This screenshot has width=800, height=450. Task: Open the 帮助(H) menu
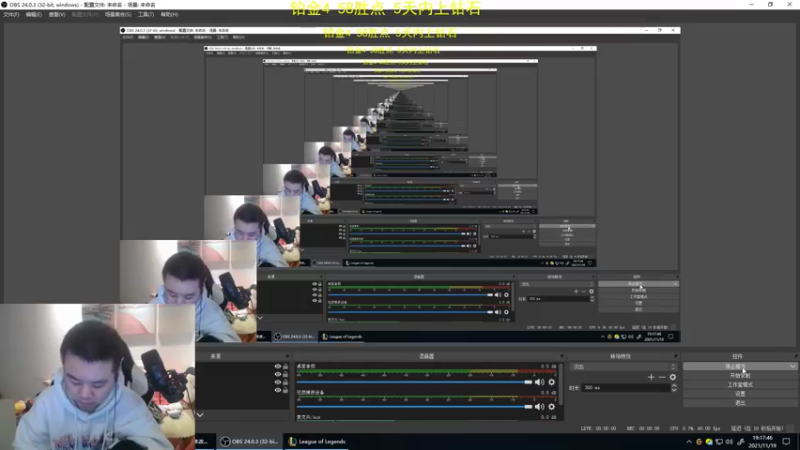point(169,14)
